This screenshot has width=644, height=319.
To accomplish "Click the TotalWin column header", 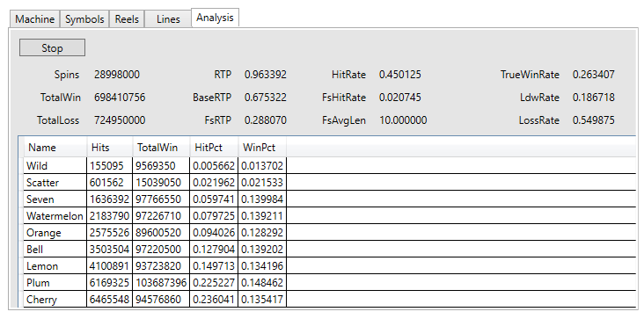I will pyautogui.click(x=161, y=148).
